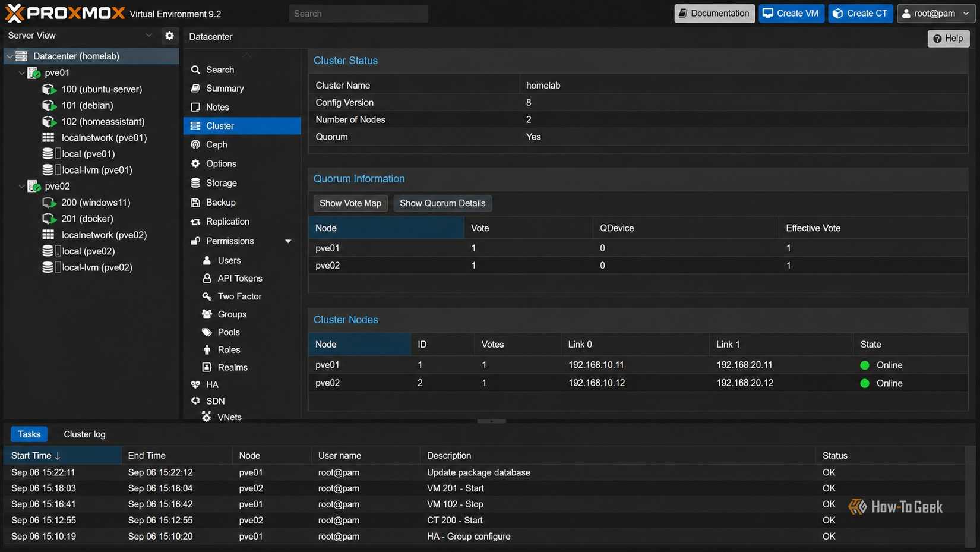Click the Options gear icon
The height and width of the screenshot is (552, 980).
(195, 163)
